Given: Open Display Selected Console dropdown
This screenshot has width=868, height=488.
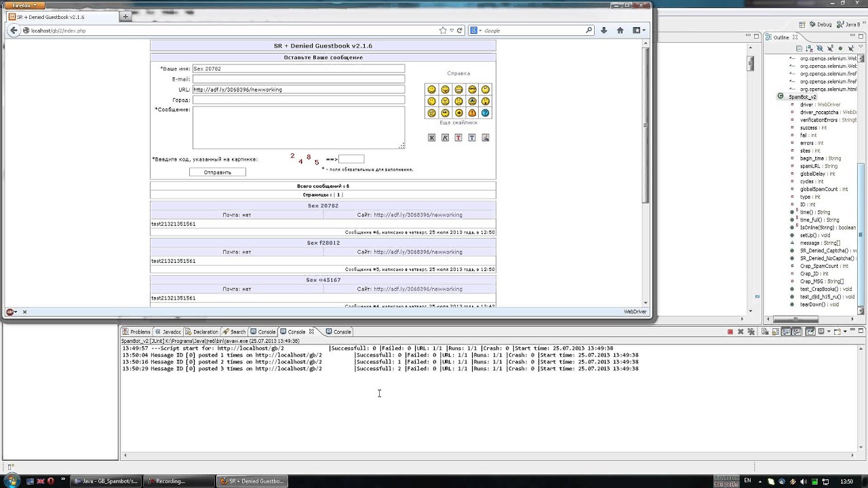Looking at the screenshot, I should click(x=829, y=331).
